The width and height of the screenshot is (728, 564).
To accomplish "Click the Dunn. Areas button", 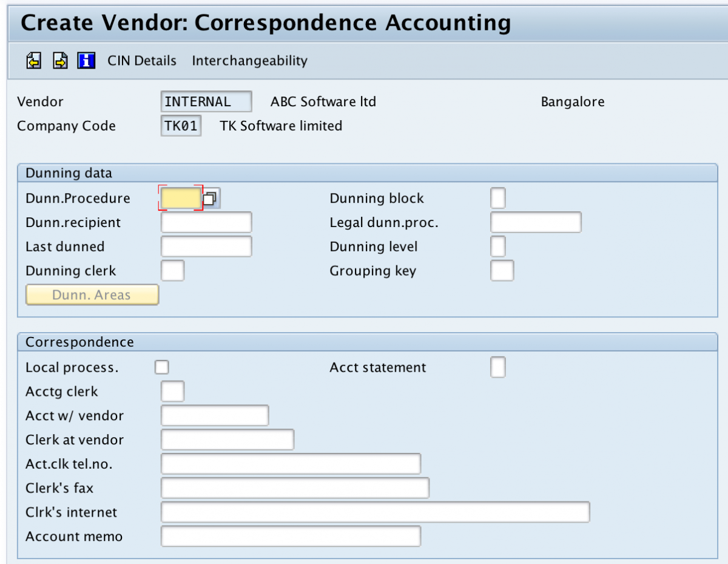I will click(x=92, y=295).
